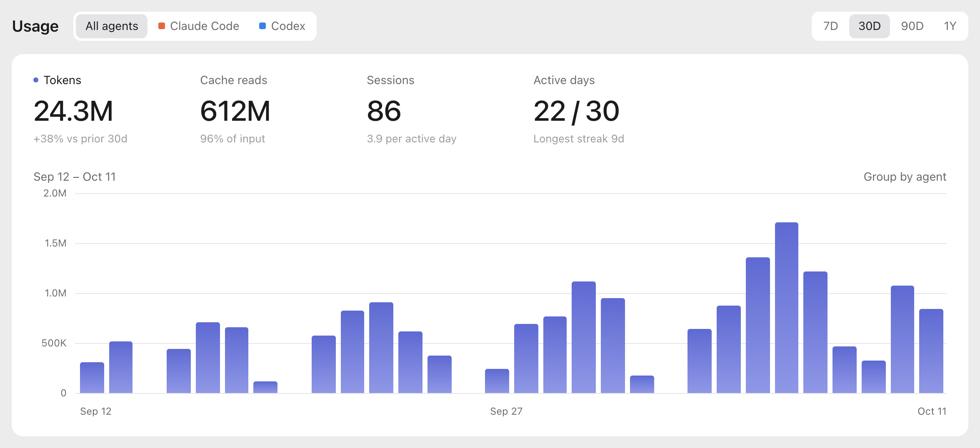This screenshot has height=448, width=980.
Task: Click the 1.5M axis label
Action: coord(55,243)
